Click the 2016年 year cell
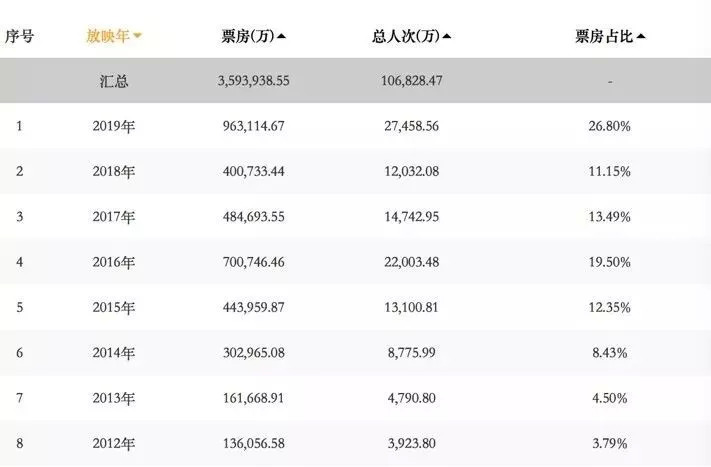This screenshot has width=711, height=467. point(113,262)
